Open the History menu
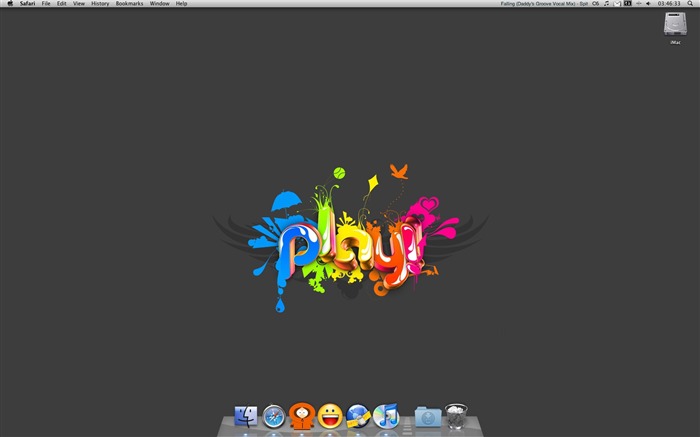 point(100,3)
